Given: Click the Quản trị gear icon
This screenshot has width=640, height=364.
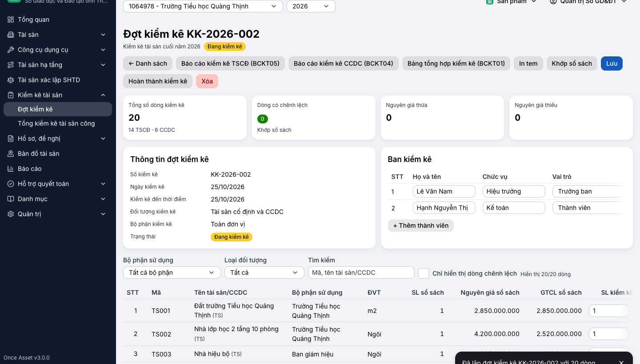Looking at the screenshot, I should [x=11, y=214].
